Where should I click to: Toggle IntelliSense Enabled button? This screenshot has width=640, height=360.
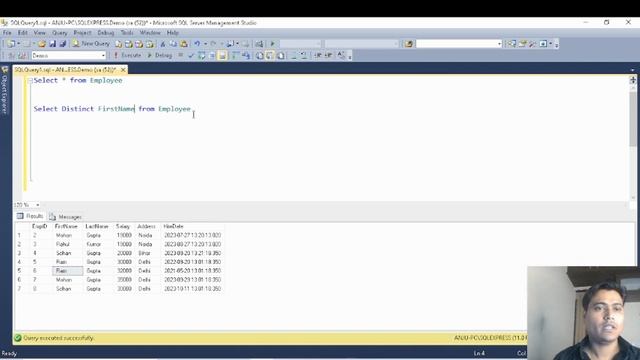click(x=222, y=56)
